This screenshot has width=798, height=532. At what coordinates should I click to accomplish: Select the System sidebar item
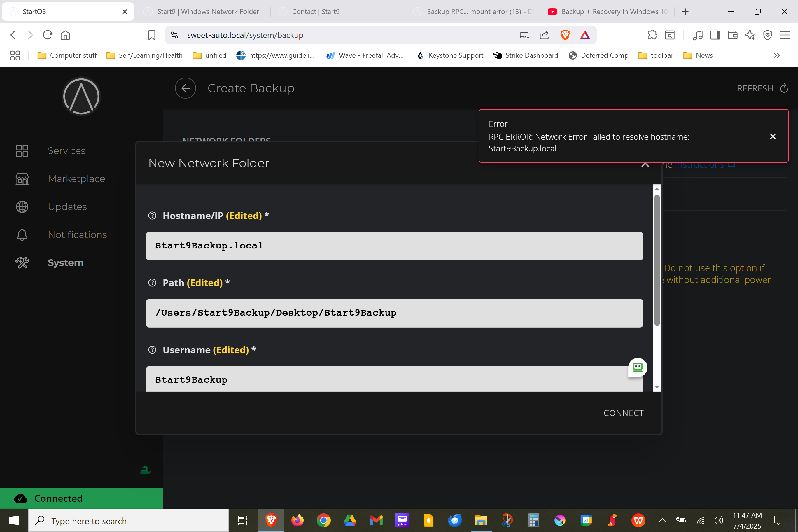click(x=66, y=262)
